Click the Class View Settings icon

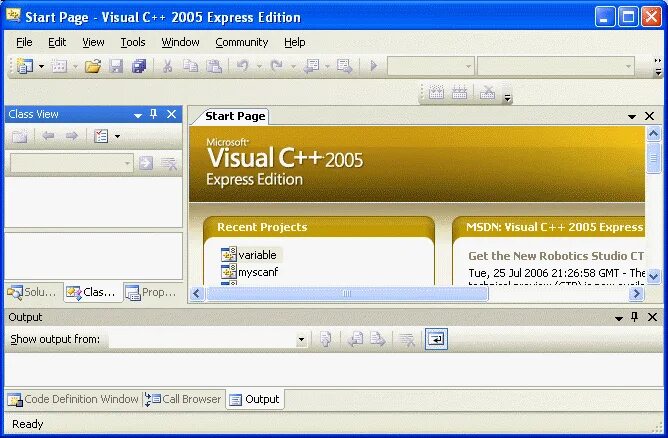pos(101,136)
